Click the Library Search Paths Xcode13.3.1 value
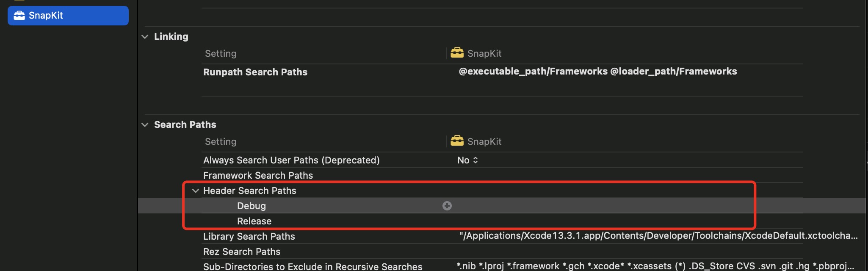 [658, 235]
